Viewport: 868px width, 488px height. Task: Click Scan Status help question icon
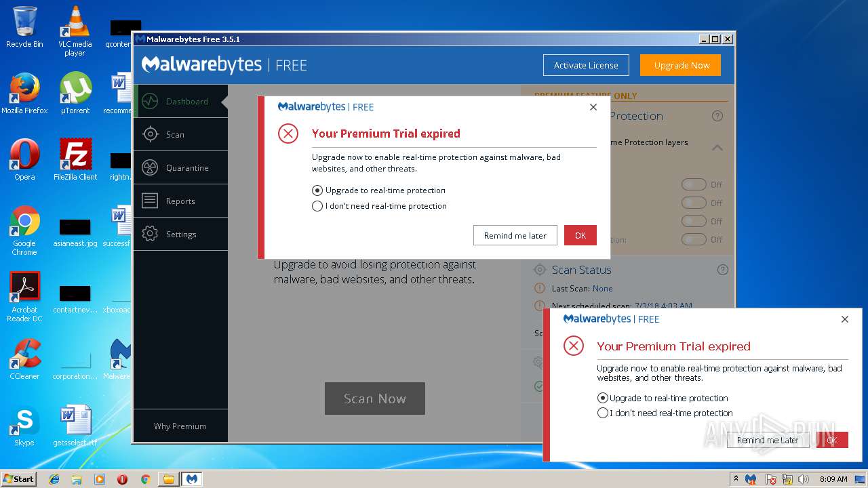coord(723,270)
